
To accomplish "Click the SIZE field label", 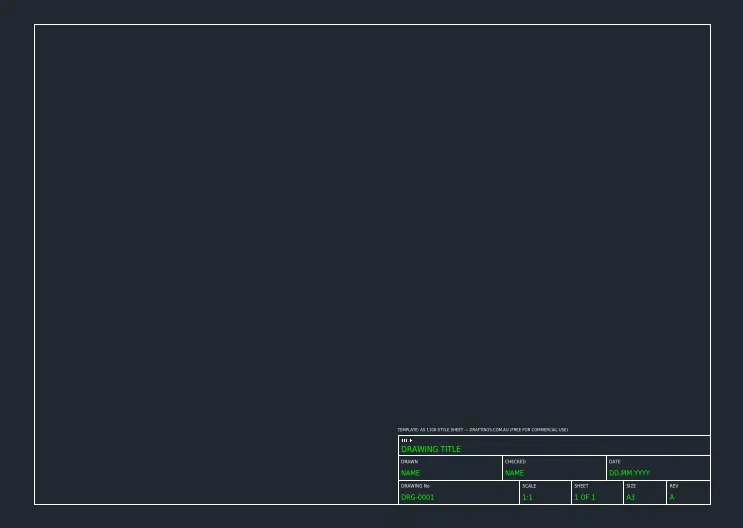I will (x=631, y=486).
